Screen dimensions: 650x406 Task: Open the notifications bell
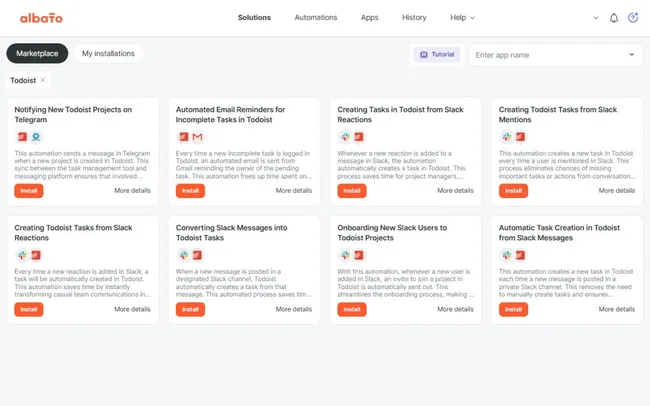click(614, 18)
